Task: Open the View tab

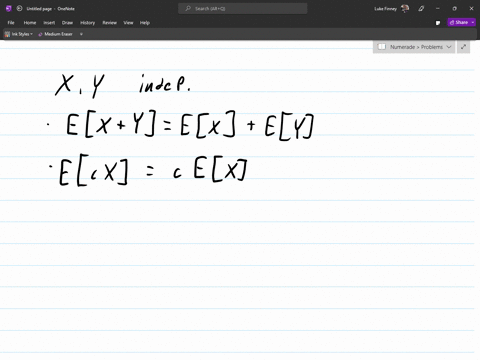Action: [128, 23]
